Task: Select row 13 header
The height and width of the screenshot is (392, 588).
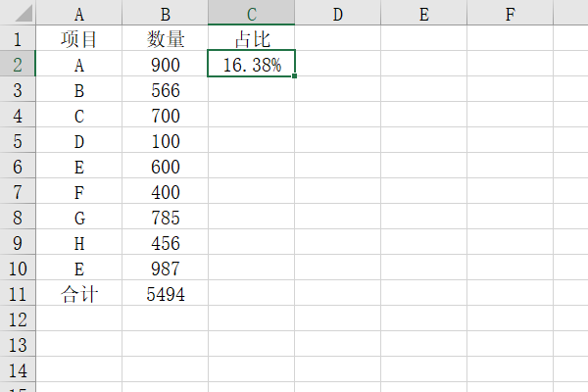Action: [18, 344]
